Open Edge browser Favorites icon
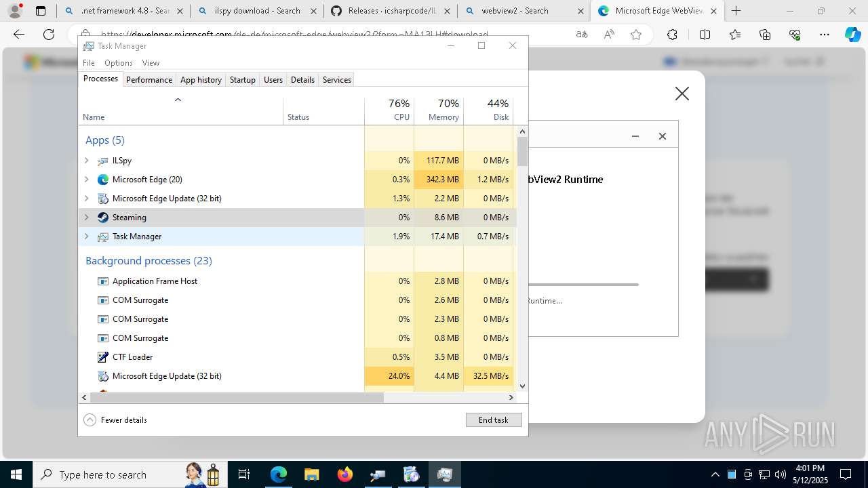Screen dimensions: 868x488 pos(735,35)
